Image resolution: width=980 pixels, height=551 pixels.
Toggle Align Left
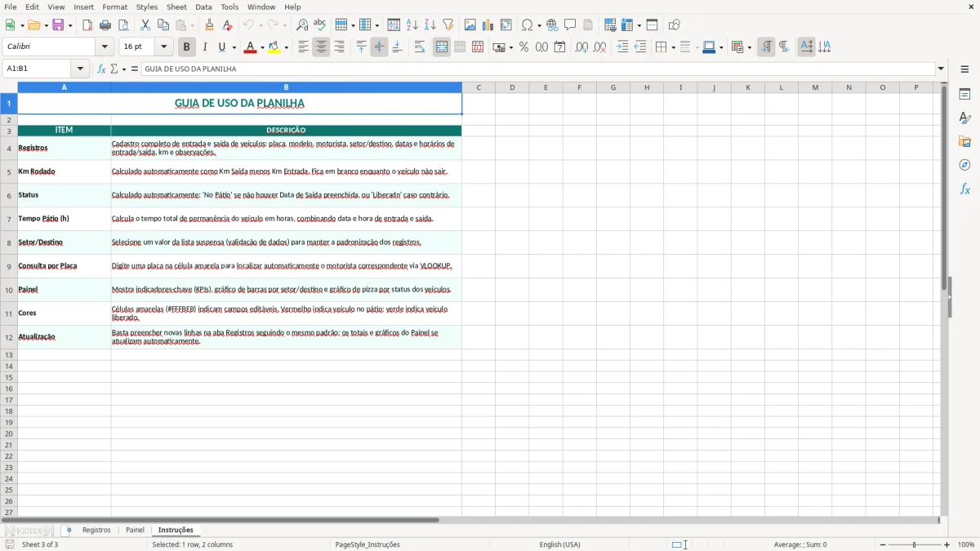click(x=303, y=47)
